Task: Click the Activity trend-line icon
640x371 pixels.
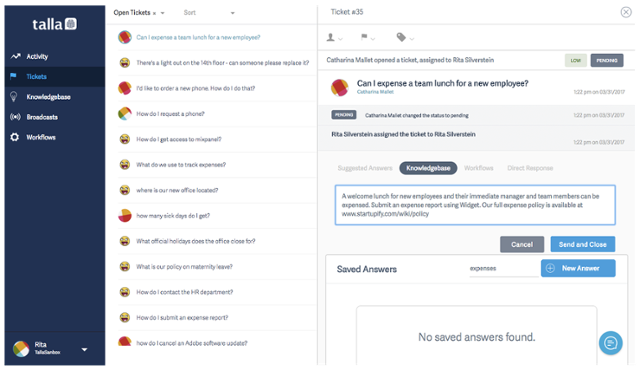Action: coord(16,56)
